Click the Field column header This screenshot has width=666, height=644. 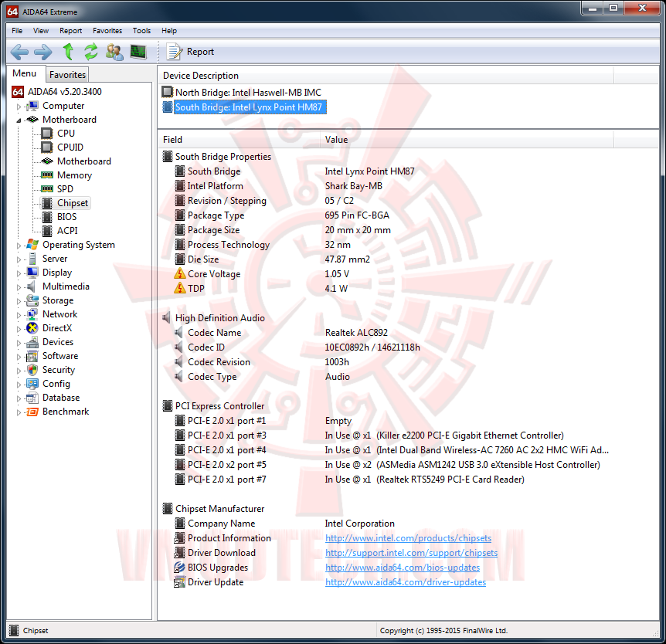pyautogui.click(x=239, y=140)
